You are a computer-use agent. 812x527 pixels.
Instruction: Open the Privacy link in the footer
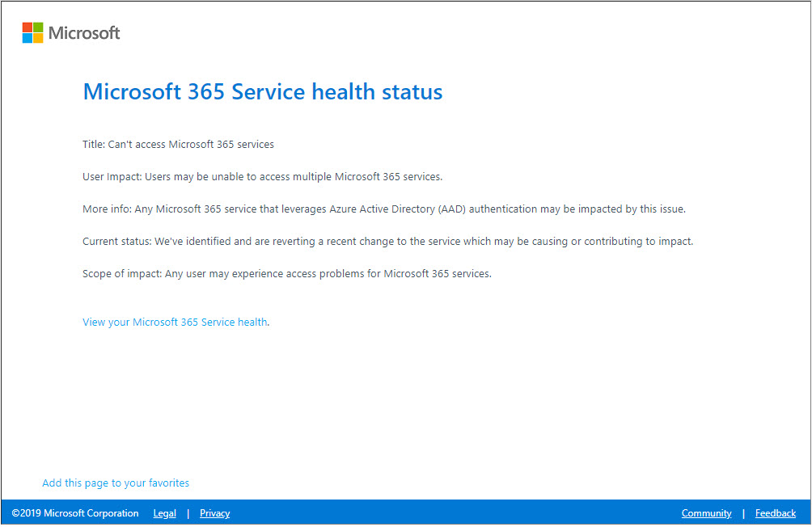(215, 513)
